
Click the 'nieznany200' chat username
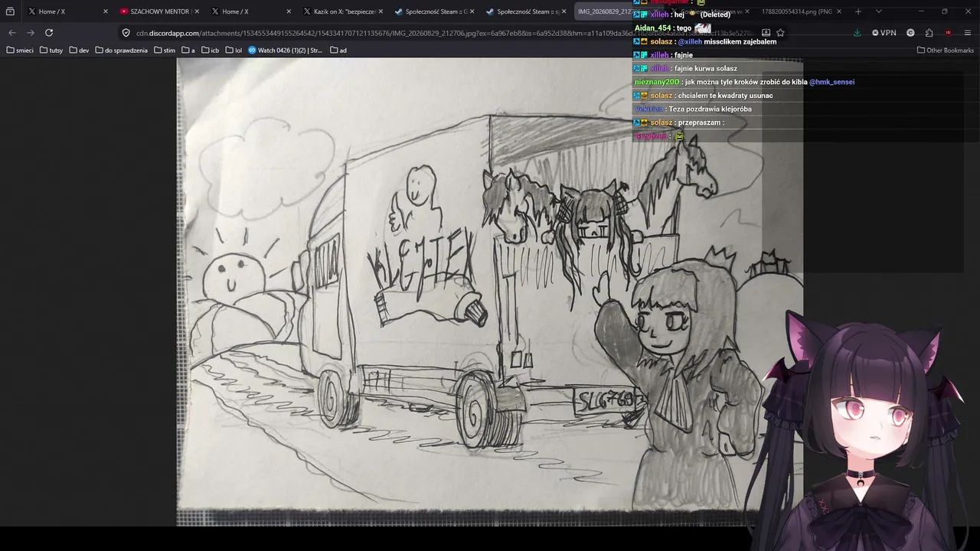pos(657,82)
